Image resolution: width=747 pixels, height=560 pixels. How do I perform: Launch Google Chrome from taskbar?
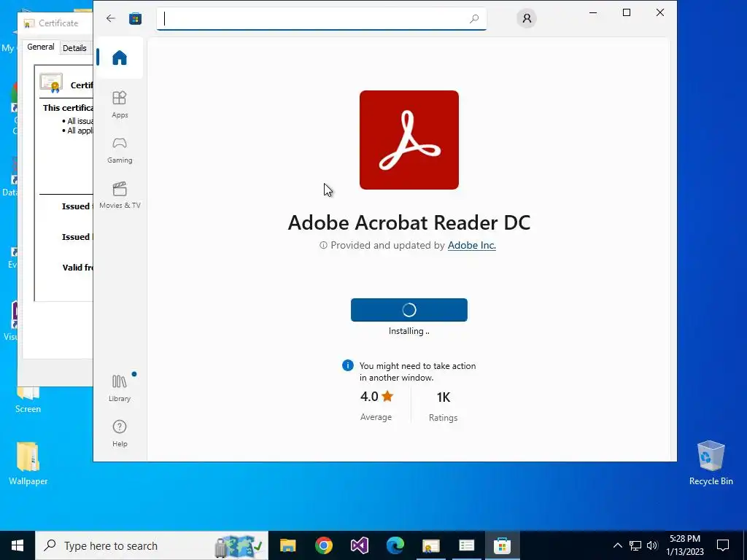coord(323,545)
